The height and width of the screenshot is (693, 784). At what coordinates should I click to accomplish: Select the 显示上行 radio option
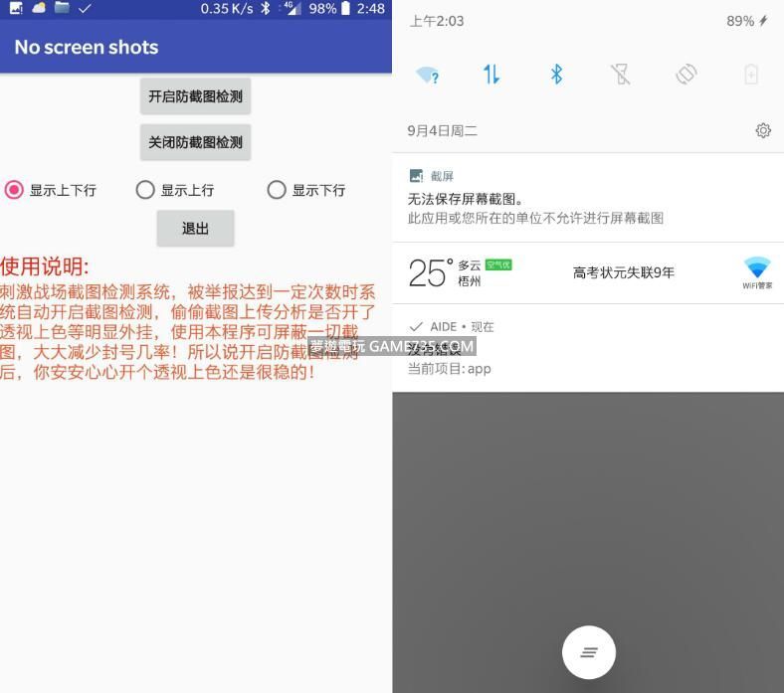click(x=175, y=190)
